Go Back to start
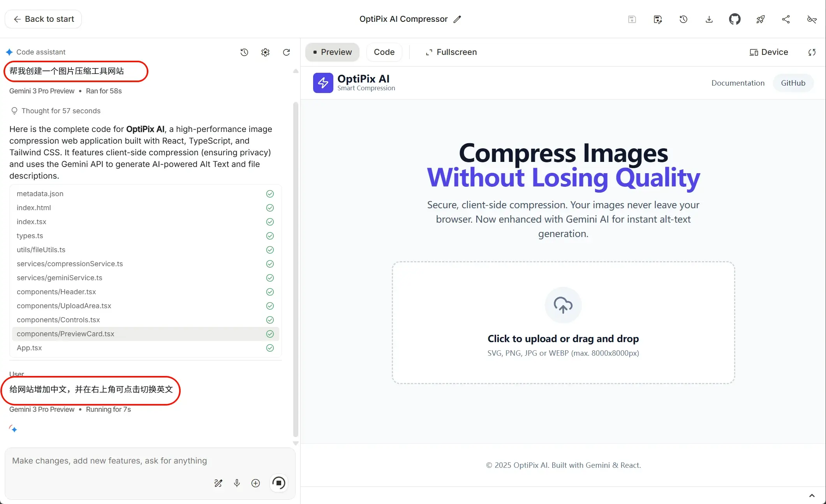 (x=43, y=19)
